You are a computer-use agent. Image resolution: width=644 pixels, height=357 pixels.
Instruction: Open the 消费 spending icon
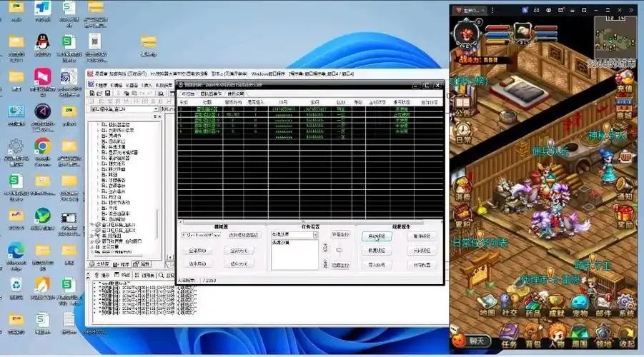[x=462, y=189]
